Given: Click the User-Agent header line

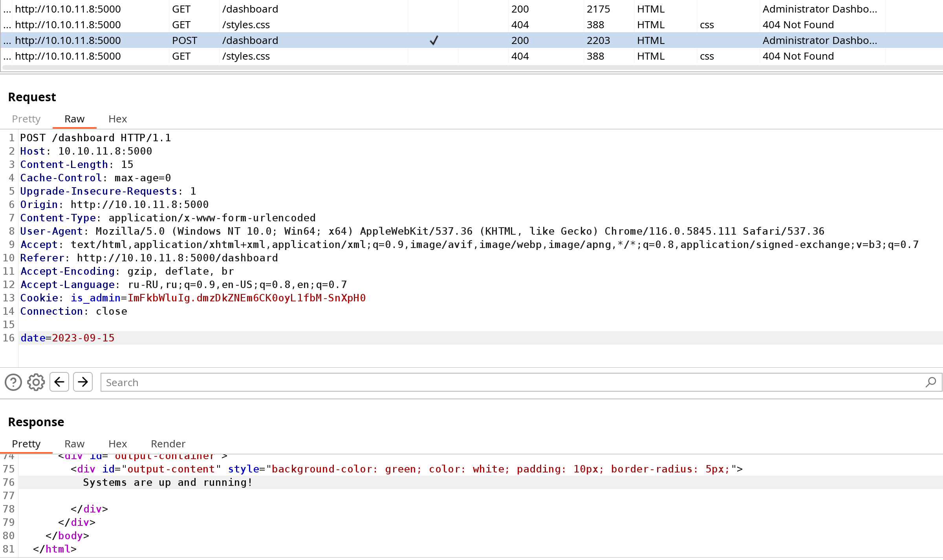Looking at the screenshot, I should (x=422, y=231).
